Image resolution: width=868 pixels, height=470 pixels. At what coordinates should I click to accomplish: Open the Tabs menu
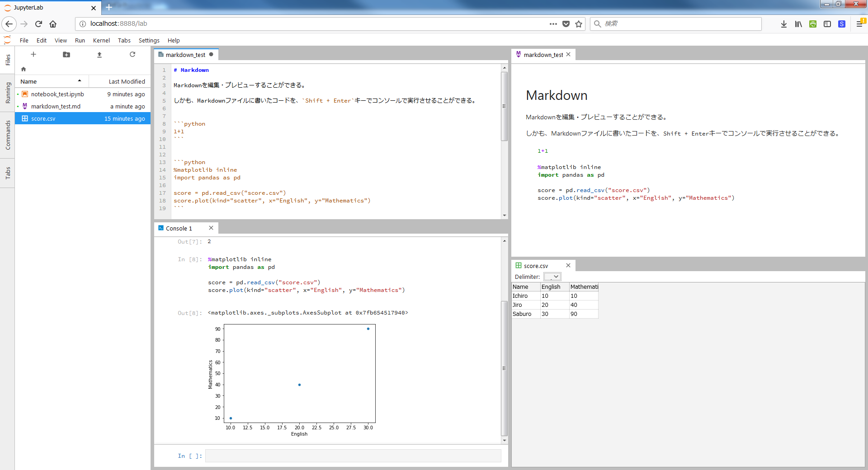coord(124,40)
